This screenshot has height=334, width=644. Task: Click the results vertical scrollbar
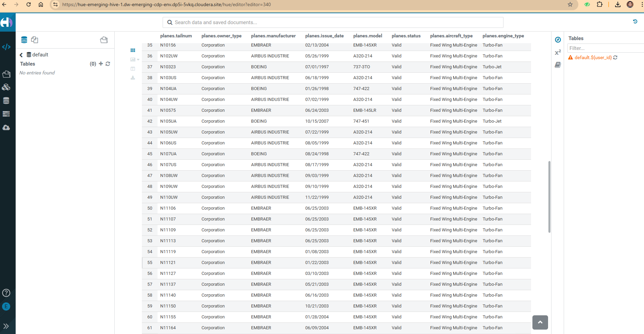point(549,197)
